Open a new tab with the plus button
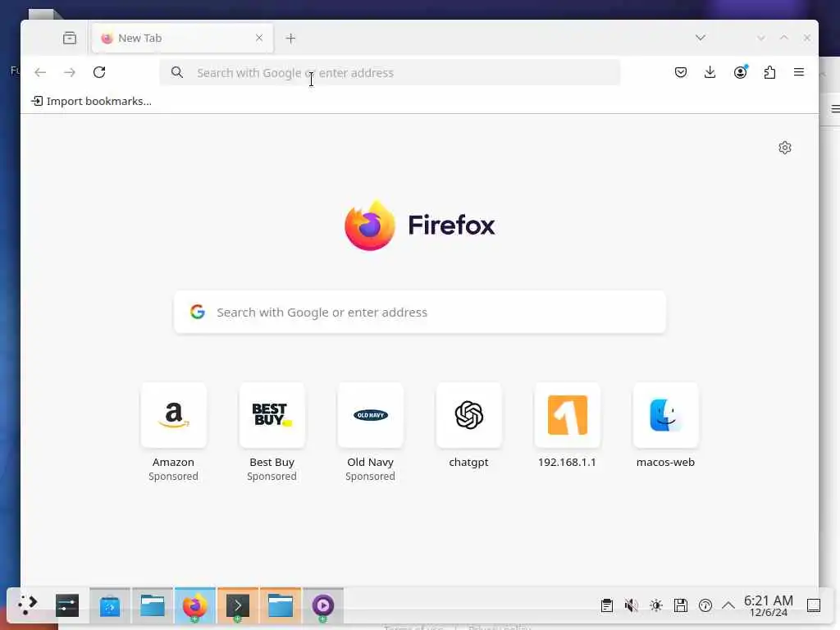 [x=290, y=38]
